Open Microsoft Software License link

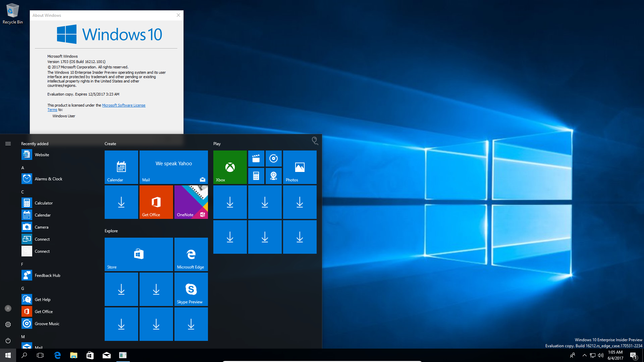pyautogui.click(x=124, y=105)
